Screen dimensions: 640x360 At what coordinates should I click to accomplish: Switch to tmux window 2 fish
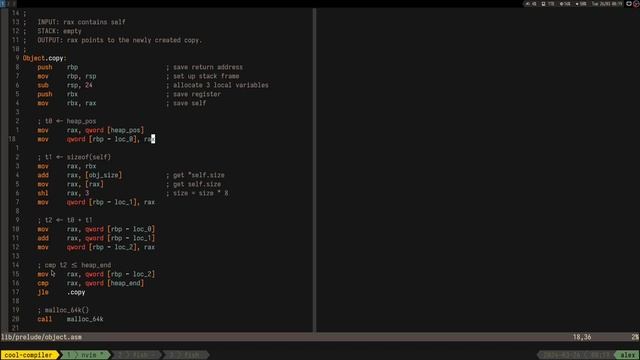click(137, 355)
